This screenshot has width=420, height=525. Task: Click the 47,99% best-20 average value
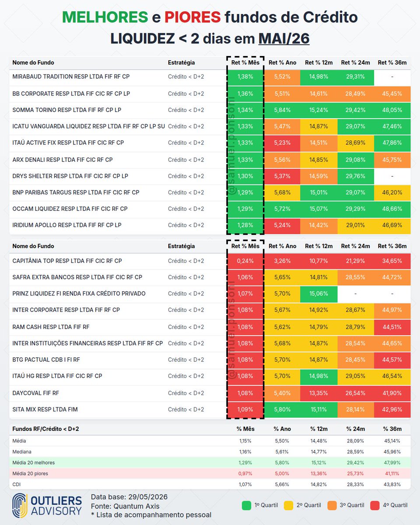[392, 462]
